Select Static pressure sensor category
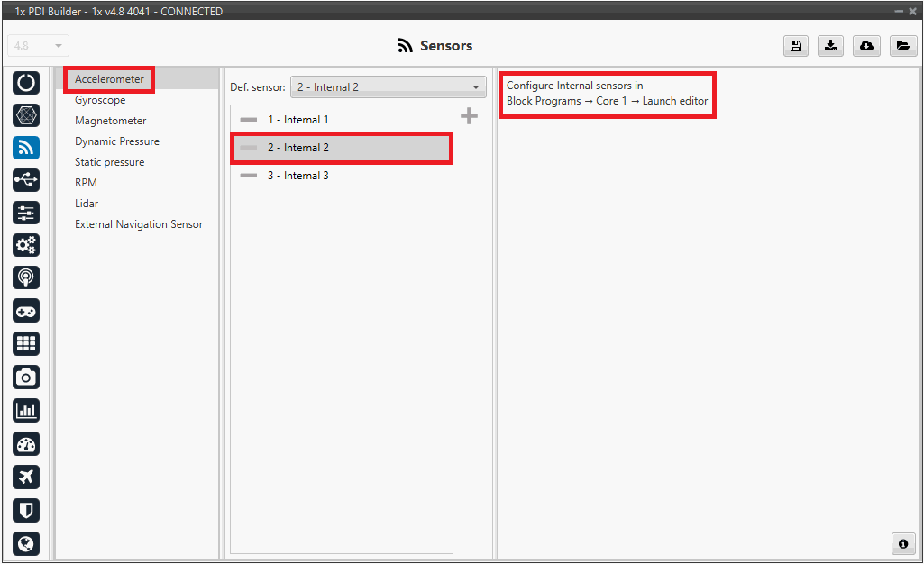Screen dimensions: 924x564 109,162
